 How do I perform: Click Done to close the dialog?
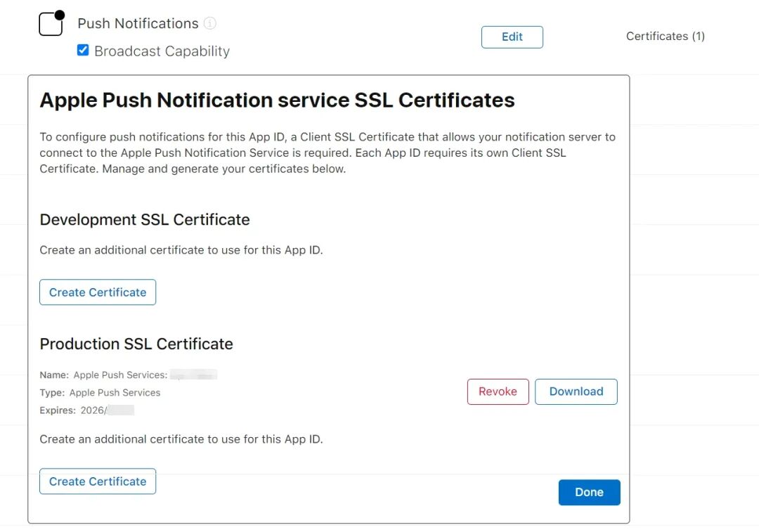[589, 493]
